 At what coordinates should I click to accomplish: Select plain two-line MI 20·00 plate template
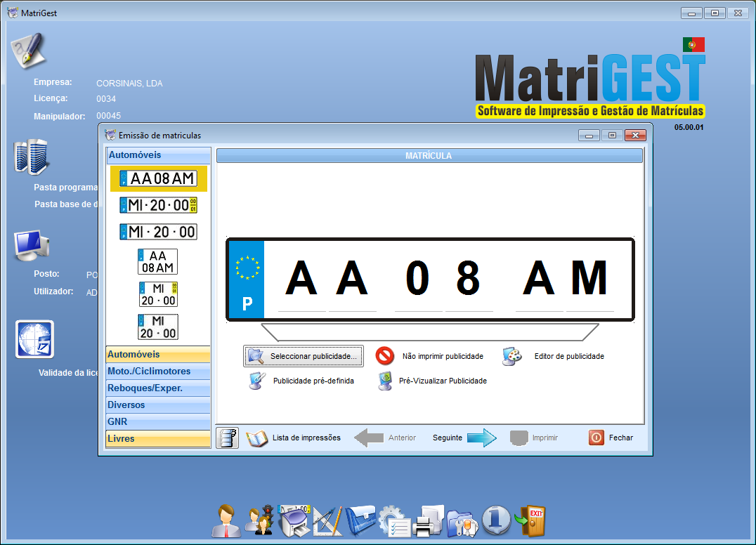[157, 327]
